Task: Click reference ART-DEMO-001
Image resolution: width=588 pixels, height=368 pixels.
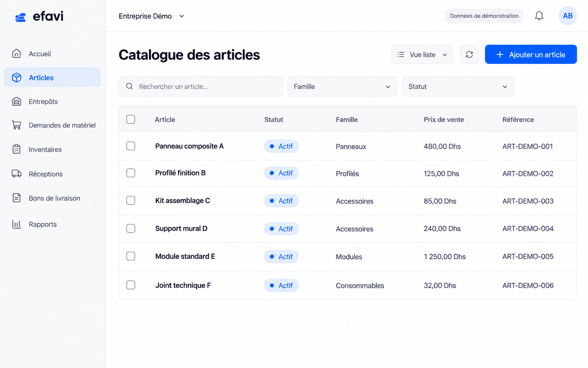Action: point(528,147)
